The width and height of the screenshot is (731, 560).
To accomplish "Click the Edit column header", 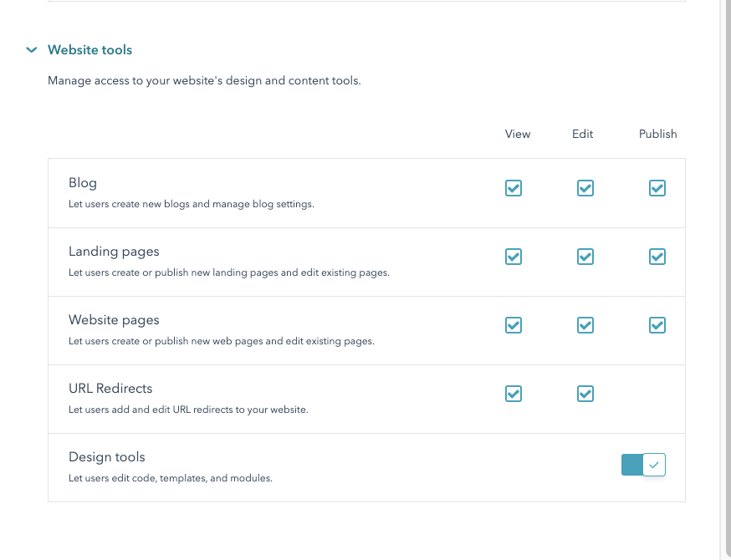I will pyautogui.click(x=582, y=135).
